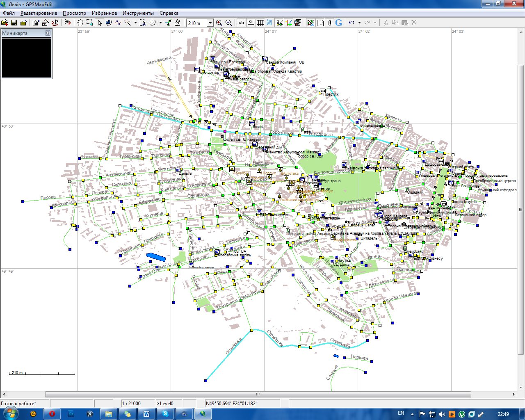
Task: Select the hand Pan tool
Action: coord(80,23)
